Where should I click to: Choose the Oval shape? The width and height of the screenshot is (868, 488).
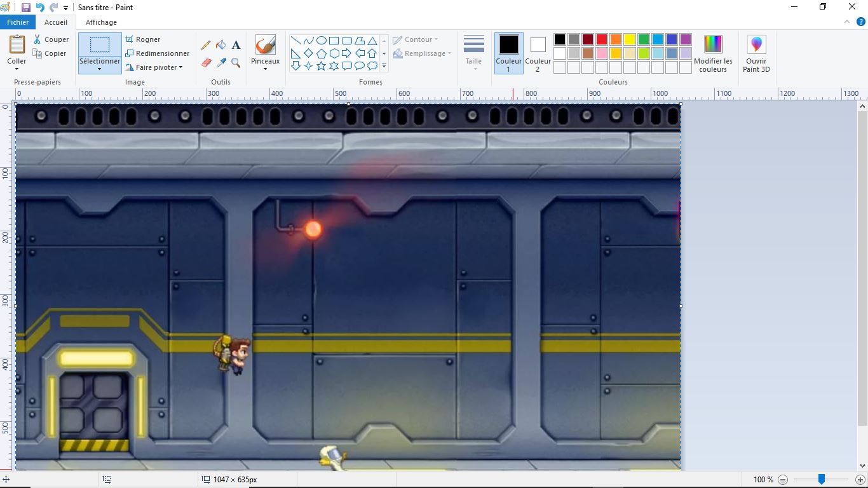click(322, 41)
